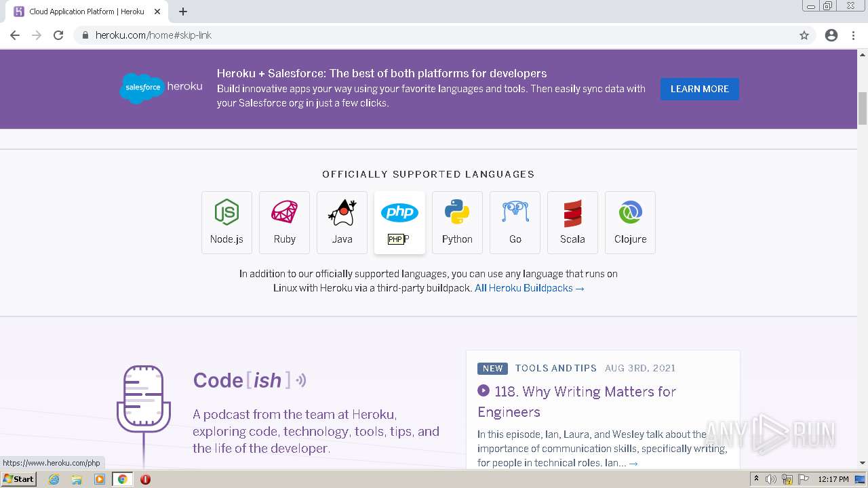Click the scrollbar up arrow
The image size is (868, 488).
(x=863, y=54)
